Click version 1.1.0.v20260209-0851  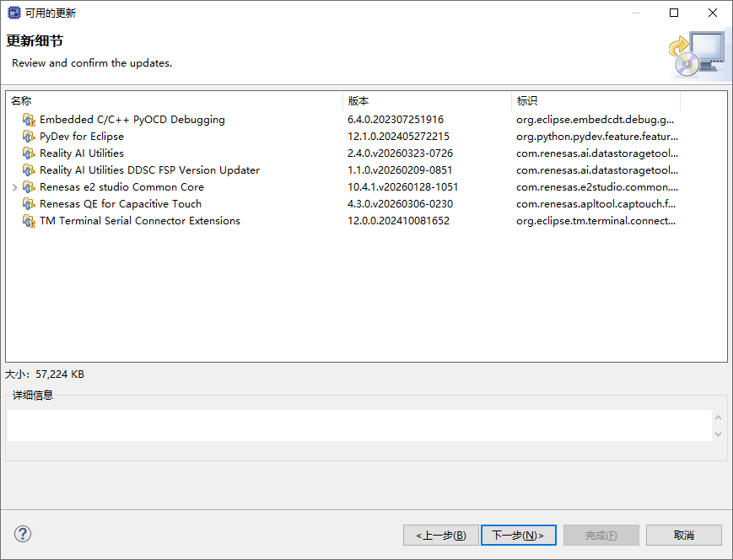[400, 170]
